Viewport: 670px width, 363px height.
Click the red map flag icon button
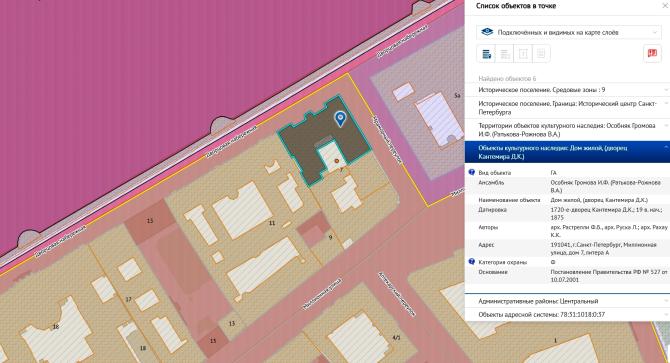(x=652, y=54)
